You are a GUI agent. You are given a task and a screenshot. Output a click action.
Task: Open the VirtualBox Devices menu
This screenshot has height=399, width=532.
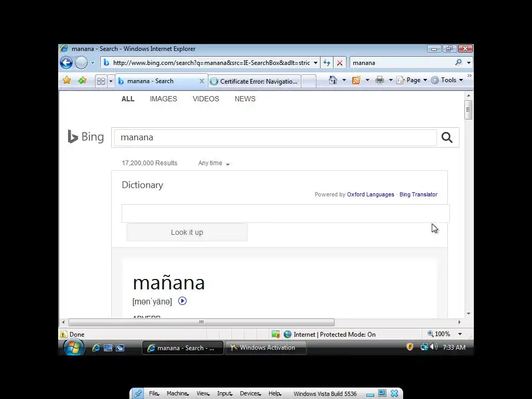pos(250,393)
